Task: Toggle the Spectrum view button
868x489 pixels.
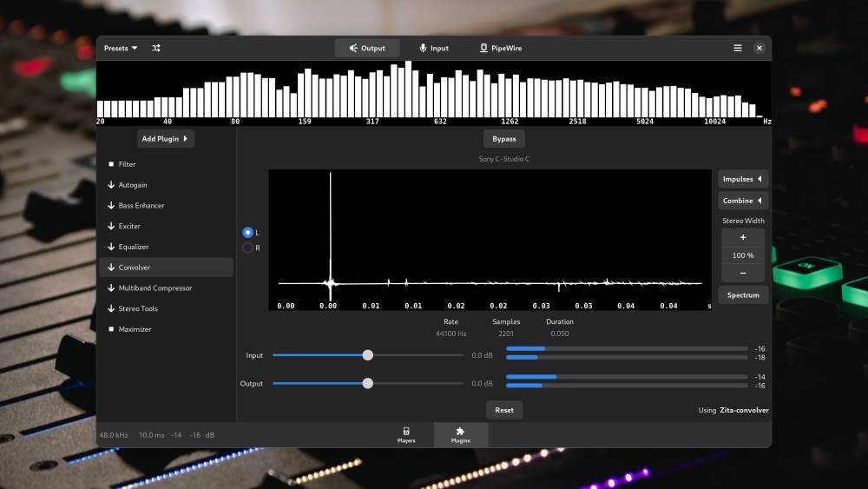Action: click(x=743, y=295)
